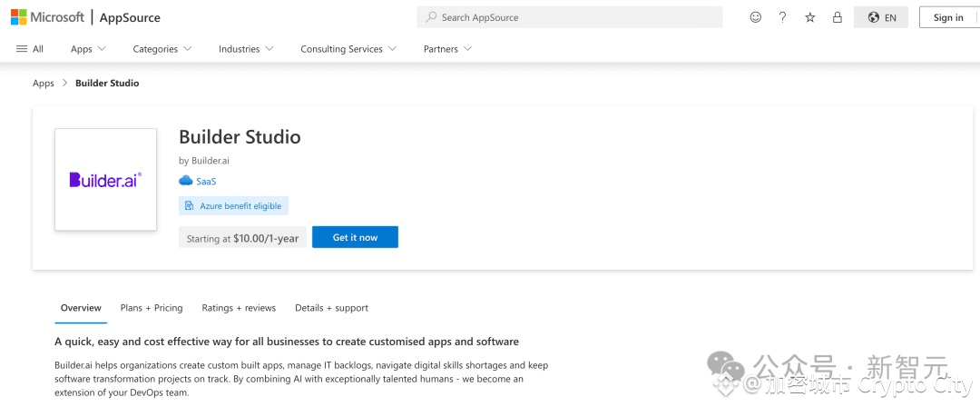Image resolution: width=980 pixels, height=407 pixels.
Task: Click by Builder.ai publisher text
Action: 204,161
